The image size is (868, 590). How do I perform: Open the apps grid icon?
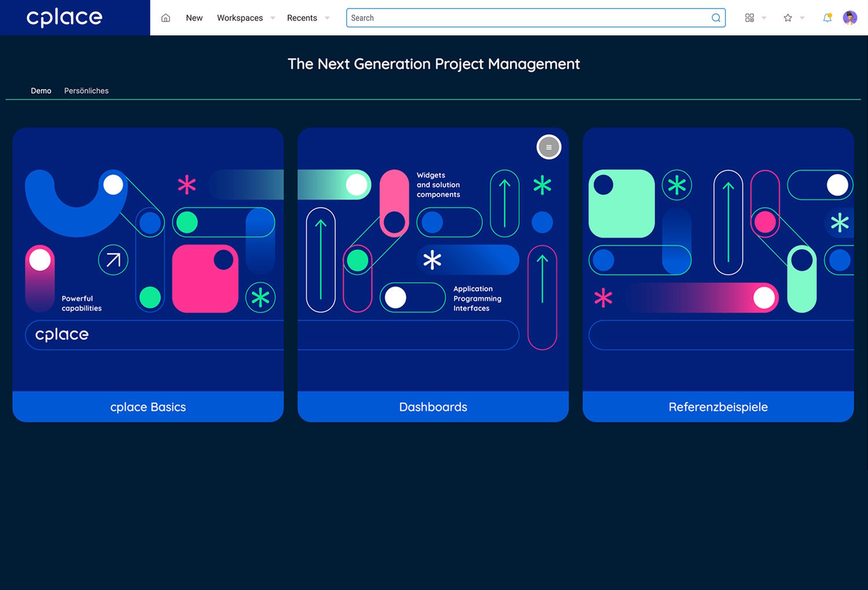749,18
